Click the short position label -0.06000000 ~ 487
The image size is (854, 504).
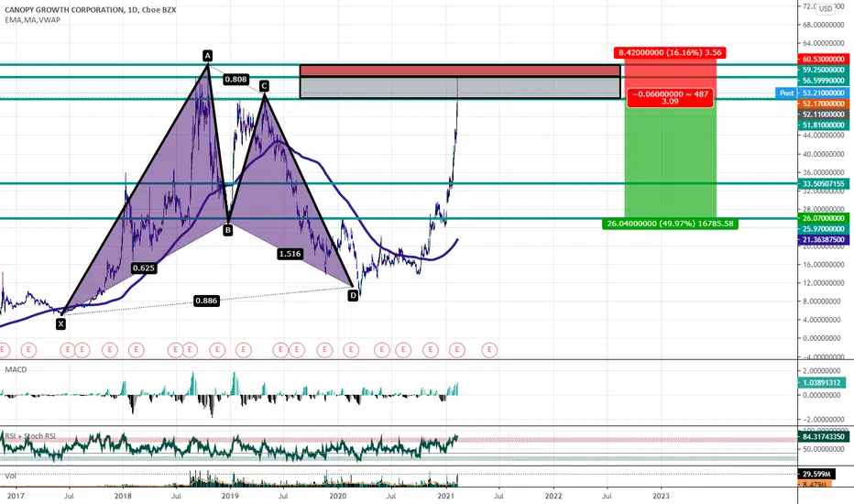[670, 97]
